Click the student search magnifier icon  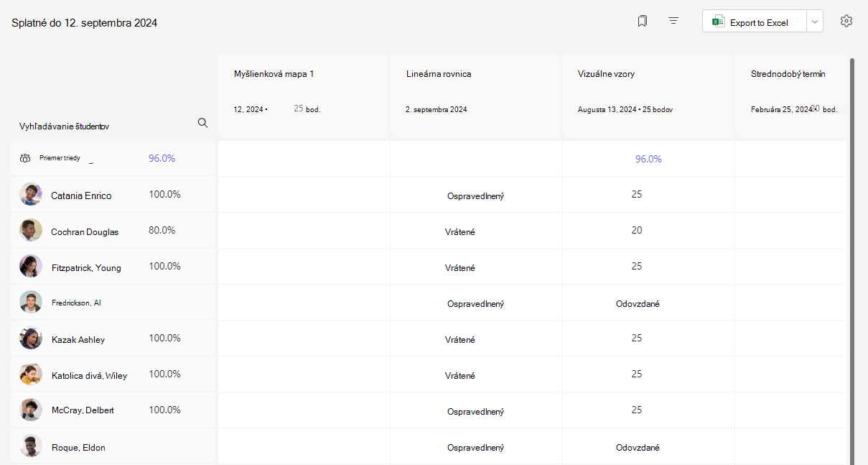(x=202, y=123)
